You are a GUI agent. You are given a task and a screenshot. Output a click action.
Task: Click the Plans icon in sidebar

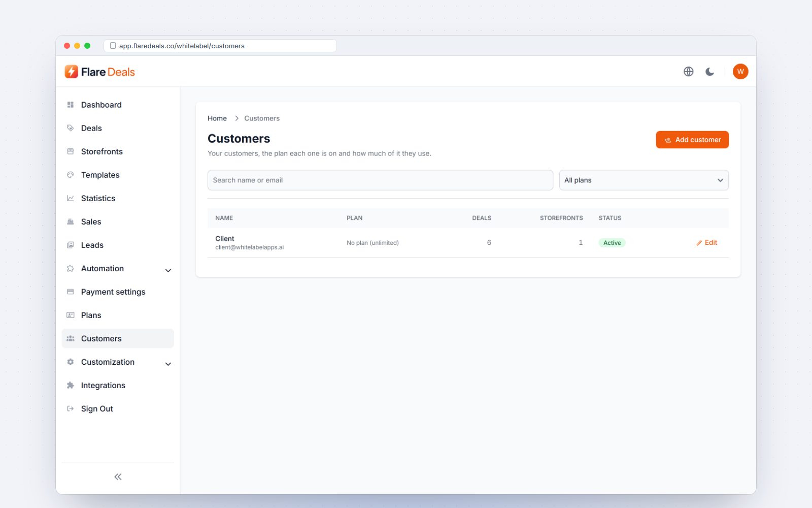pyautogui.click(x=71, y=315)
